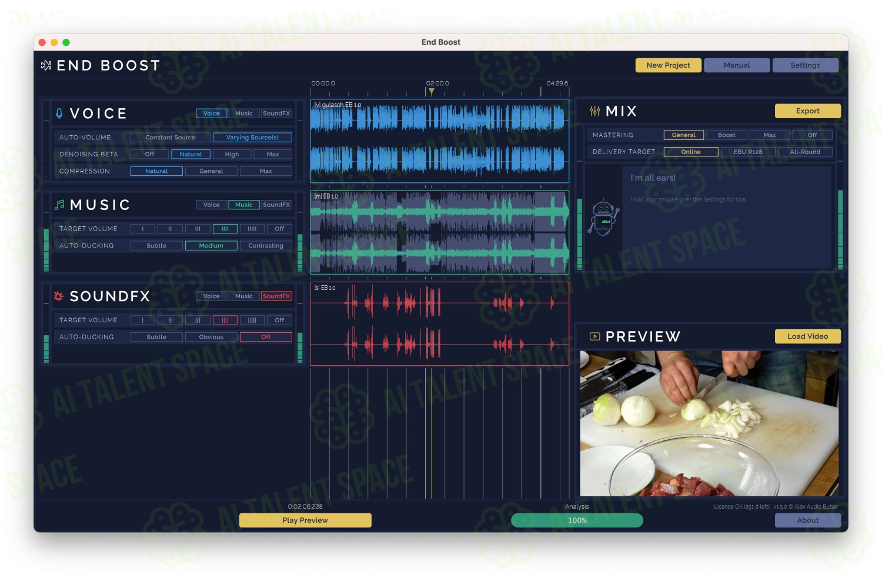882x588 pixels.
Task: Click the End Boost logo icon
Action: point(46,65)
